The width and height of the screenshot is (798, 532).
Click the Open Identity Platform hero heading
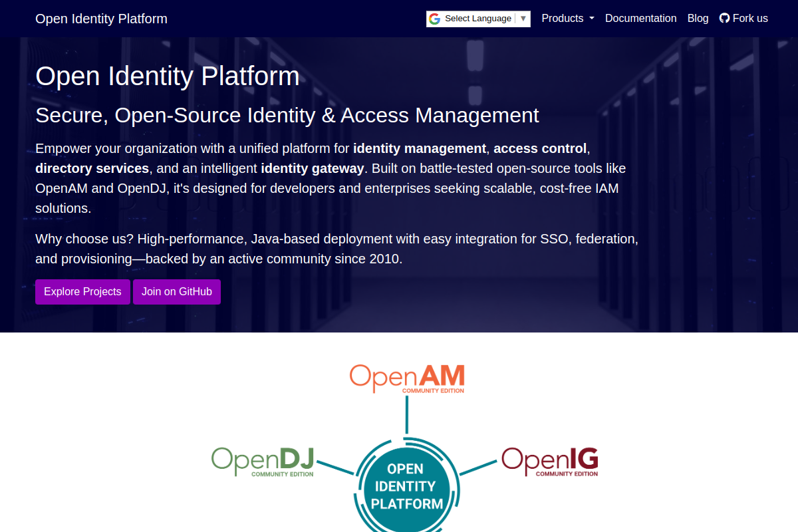click(168, 76)
